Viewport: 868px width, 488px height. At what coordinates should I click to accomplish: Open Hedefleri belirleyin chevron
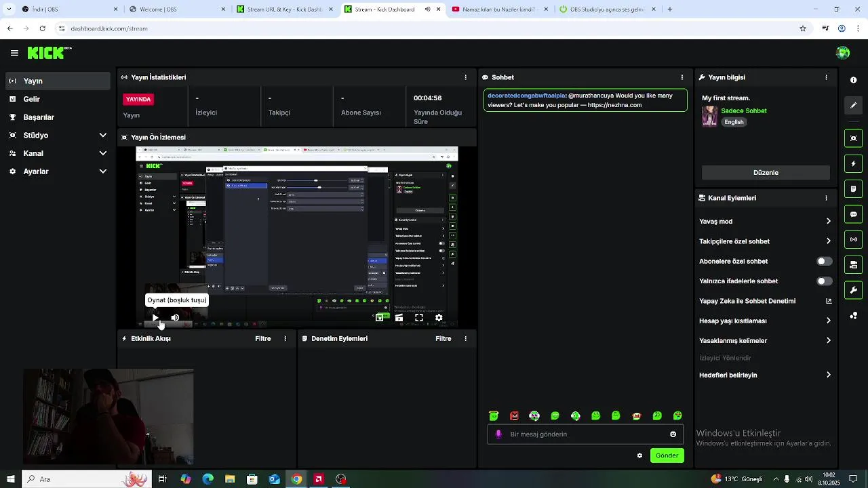point(828,375)
